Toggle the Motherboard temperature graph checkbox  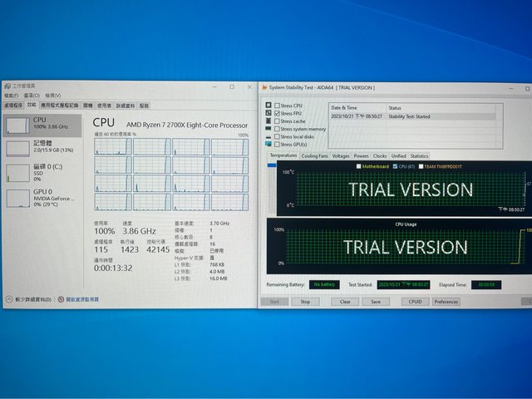pos(357,166)
